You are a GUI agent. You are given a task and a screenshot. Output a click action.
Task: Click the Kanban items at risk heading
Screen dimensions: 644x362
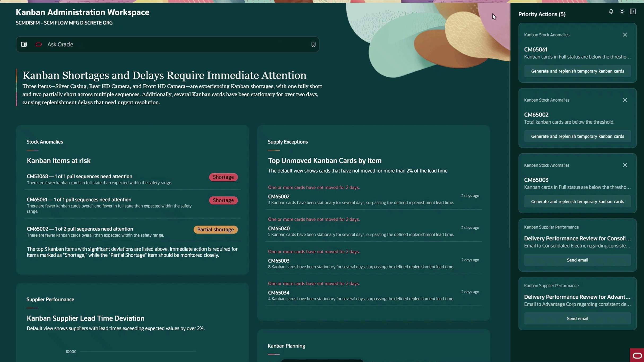pyautogui.click(x=59, y=161)
